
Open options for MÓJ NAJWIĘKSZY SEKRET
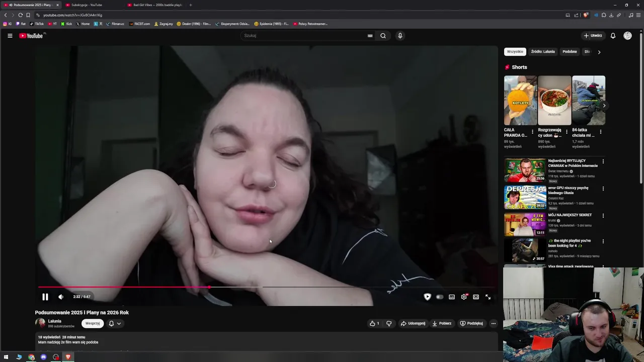pos(603,216)
